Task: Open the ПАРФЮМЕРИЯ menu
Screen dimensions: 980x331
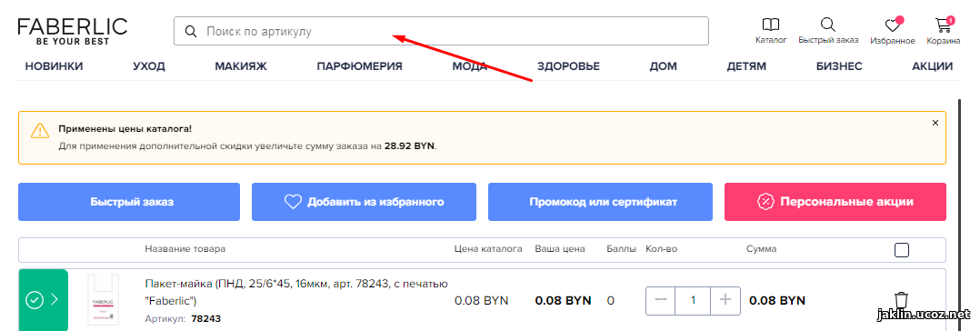Action: point(359,66)
